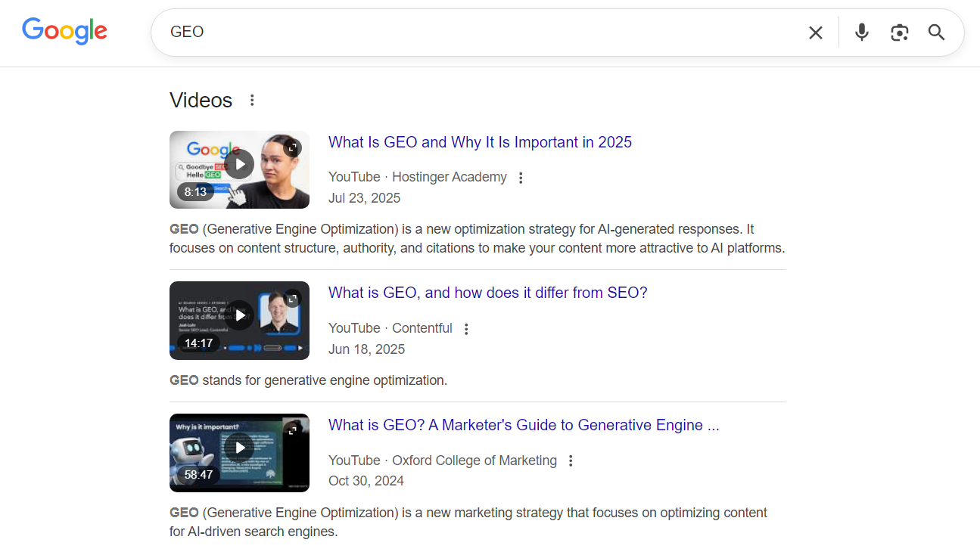The width and height of the screenshot is (980, 552).
Task: Open the three-dot menu next to Contentful
Action: (x=466, y=329)
